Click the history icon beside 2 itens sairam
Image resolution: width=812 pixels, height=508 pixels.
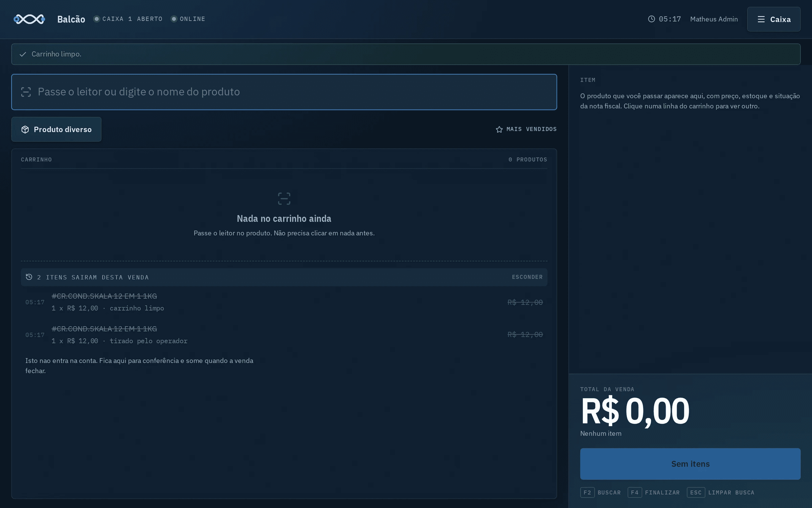pos(29,277)
